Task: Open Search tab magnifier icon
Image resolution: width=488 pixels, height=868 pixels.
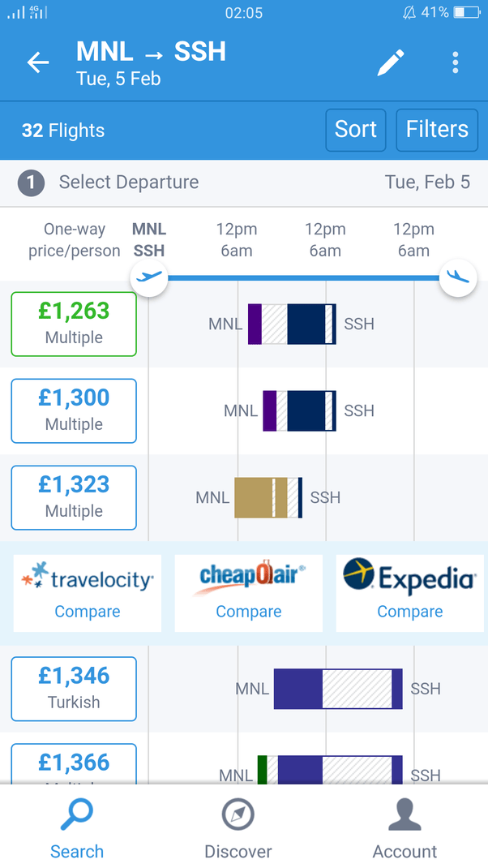Action: pyautogui.click(x=76, y=814)
